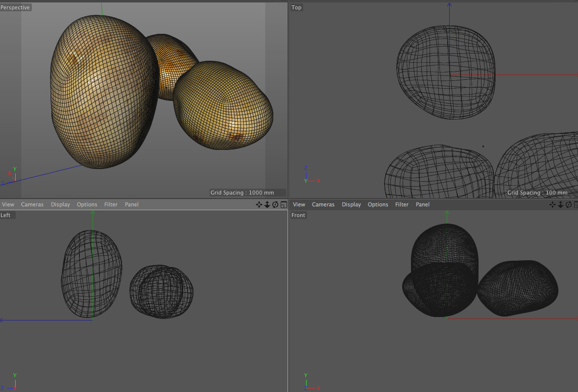The height and width of the screenshot is (392, 578).
Task: Open the Filter menu of Front viewport
Action: click(x=402, y=205)
